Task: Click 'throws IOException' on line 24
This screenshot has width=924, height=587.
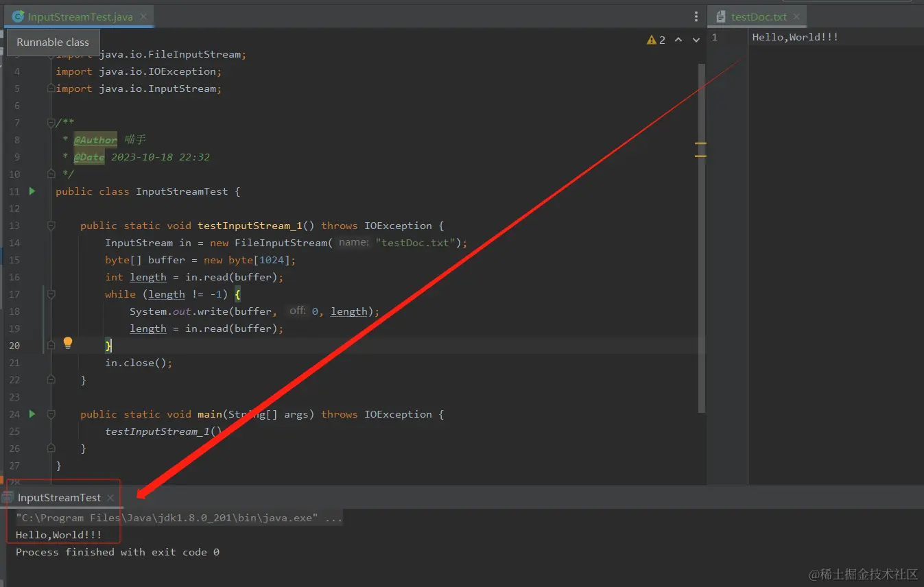Action: pos(377,414)
